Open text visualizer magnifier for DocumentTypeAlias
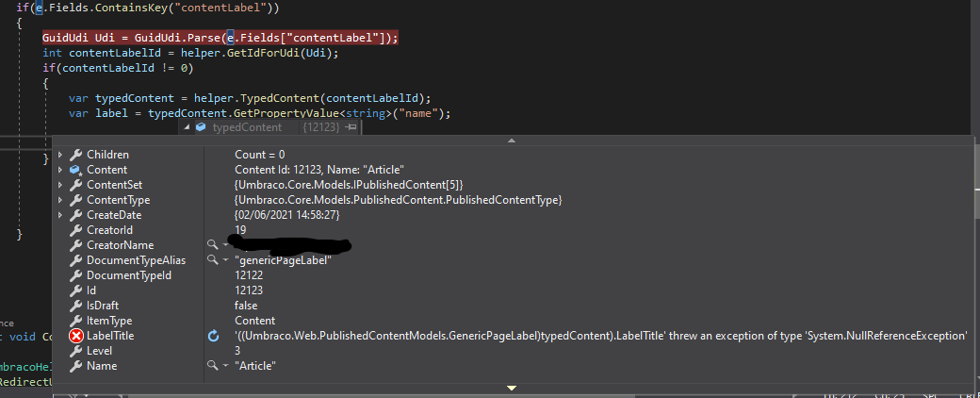 (x=213, y=259)
